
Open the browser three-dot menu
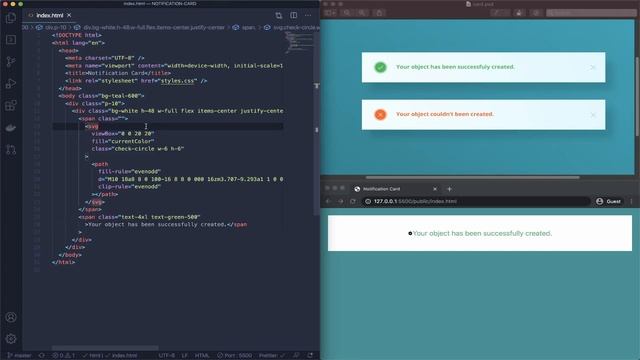[631, 201]
